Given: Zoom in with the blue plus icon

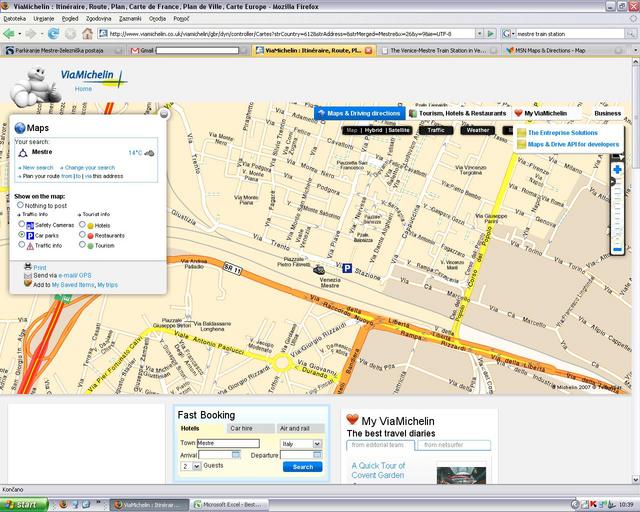Looking at the screenshot, I should (x=617, y=169).
